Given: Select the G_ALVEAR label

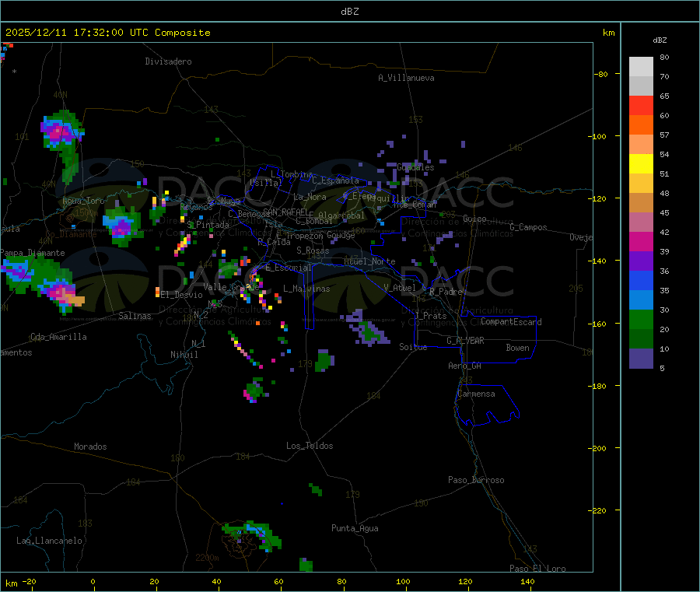Looking at the screenshot, I should [465, 341].
